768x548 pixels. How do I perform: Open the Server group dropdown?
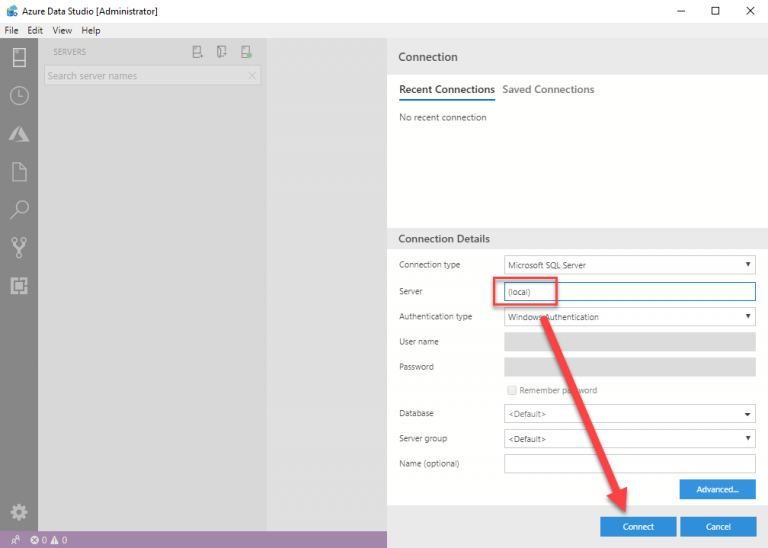point(629,439)
